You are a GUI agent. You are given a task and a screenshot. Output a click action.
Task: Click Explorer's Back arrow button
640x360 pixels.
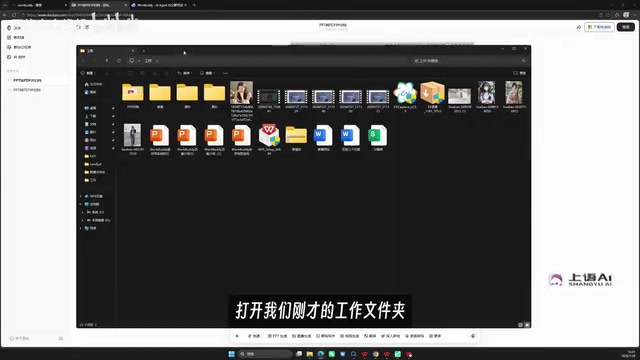(x=83, y=61)
